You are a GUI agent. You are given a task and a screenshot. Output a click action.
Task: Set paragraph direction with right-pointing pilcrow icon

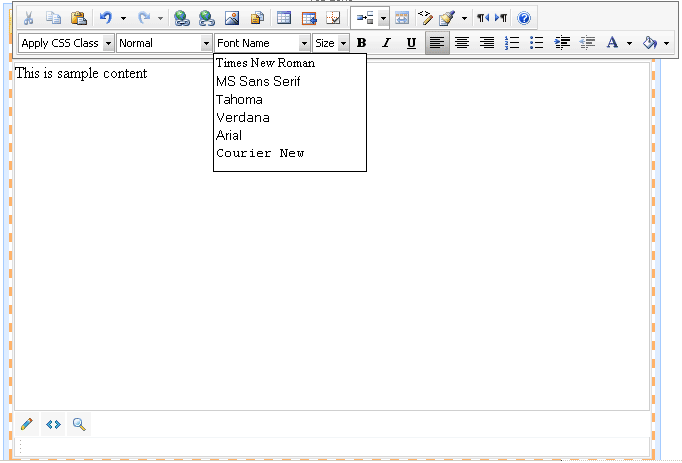[x=501, y=18]
